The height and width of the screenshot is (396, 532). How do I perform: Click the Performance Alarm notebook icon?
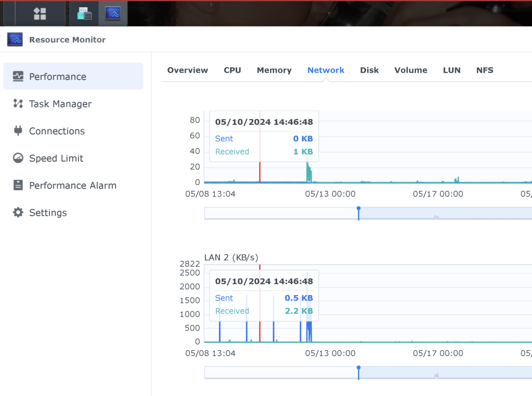click(x=18, y=185)
